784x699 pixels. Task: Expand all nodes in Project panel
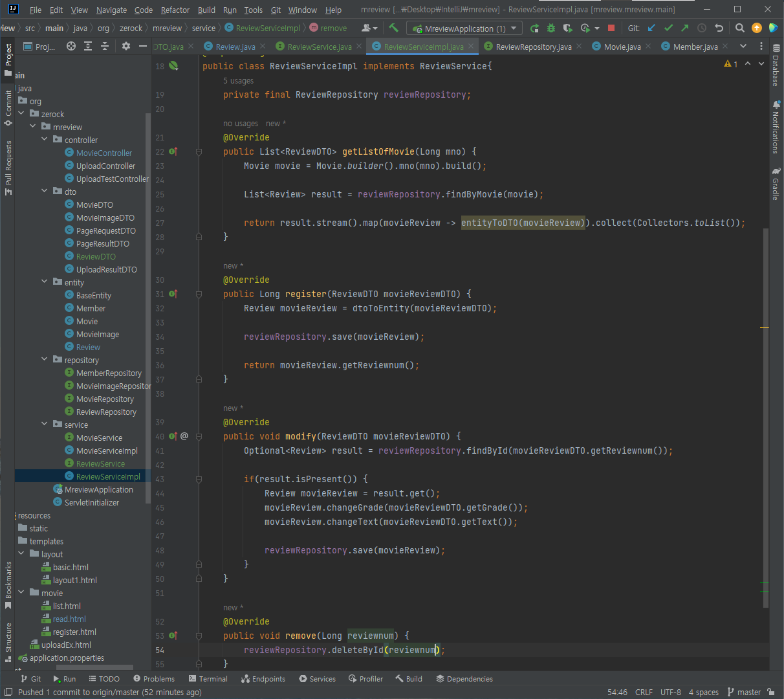(x=88, y=46)
